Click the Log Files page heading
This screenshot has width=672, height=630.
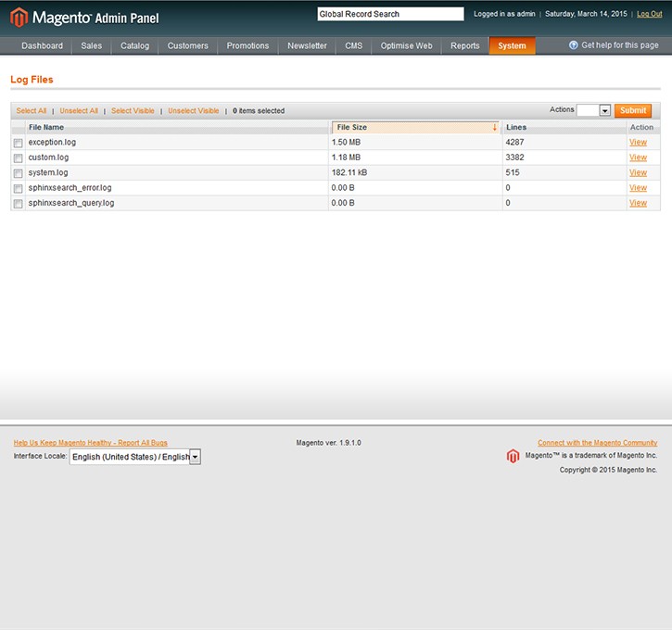32,80
